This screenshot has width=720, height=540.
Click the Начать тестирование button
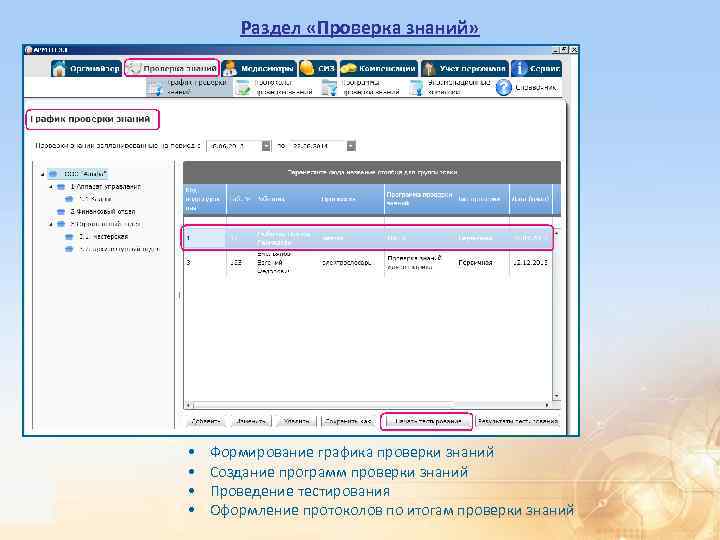coord(427,421)
